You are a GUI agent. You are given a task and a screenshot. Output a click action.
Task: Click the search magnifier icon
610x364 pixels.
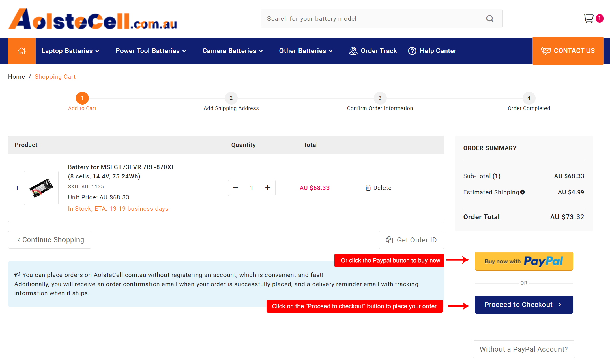pyautogui.click(x=490, y=19)
